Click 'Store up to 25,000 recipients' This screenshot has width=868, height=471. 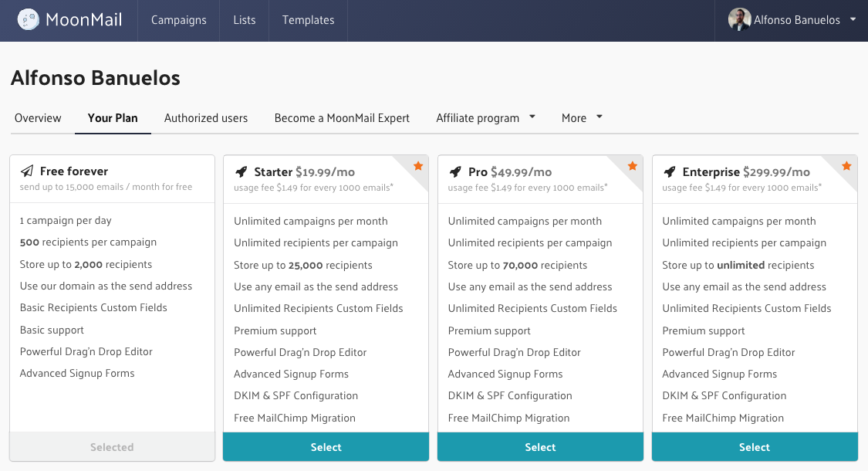tap(302, 265)
